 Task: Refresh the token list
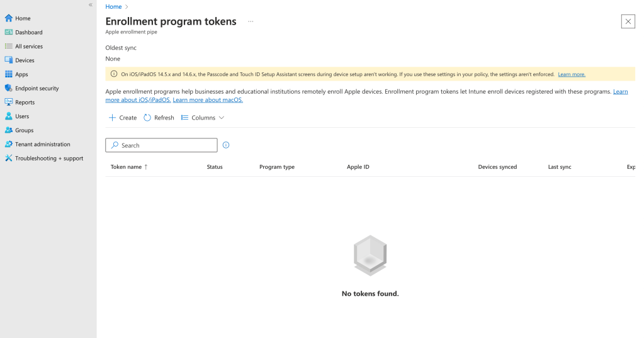[x=159, y=118]
